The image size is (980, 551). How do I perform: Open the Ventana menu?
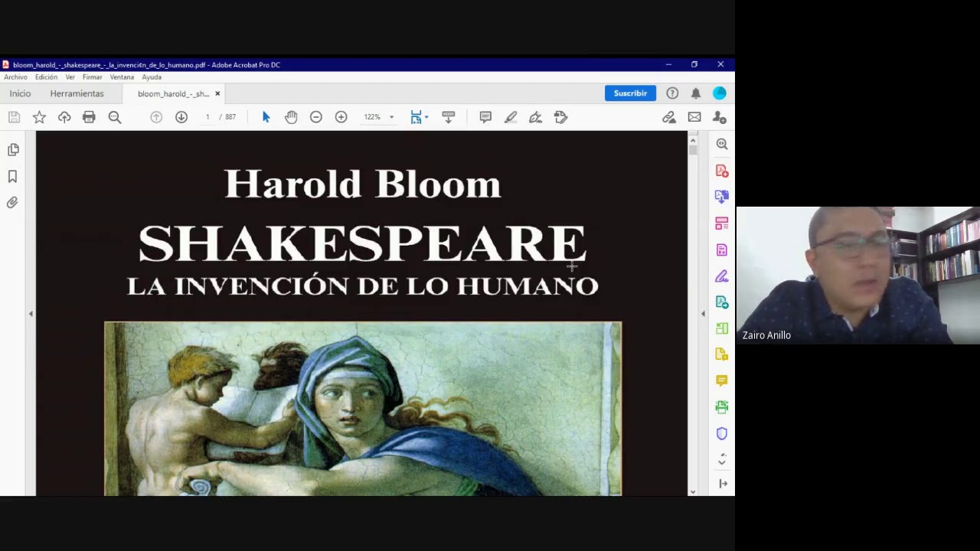122,77
